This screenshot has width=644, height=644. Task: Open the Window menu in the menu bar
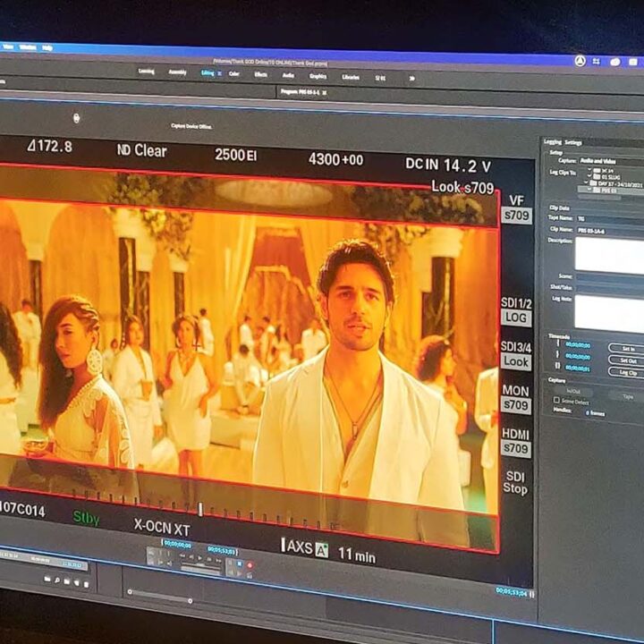(28, 47)
